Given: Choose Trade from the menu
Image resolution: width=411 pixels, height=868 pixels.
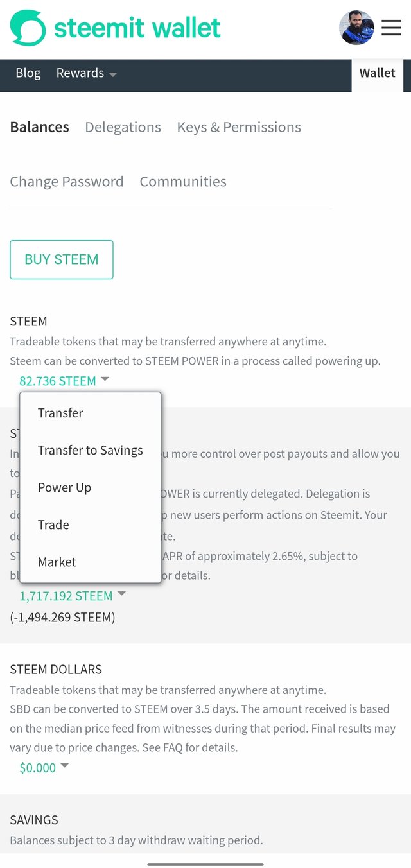Looking at the screenshot, I should pos(53,525).
